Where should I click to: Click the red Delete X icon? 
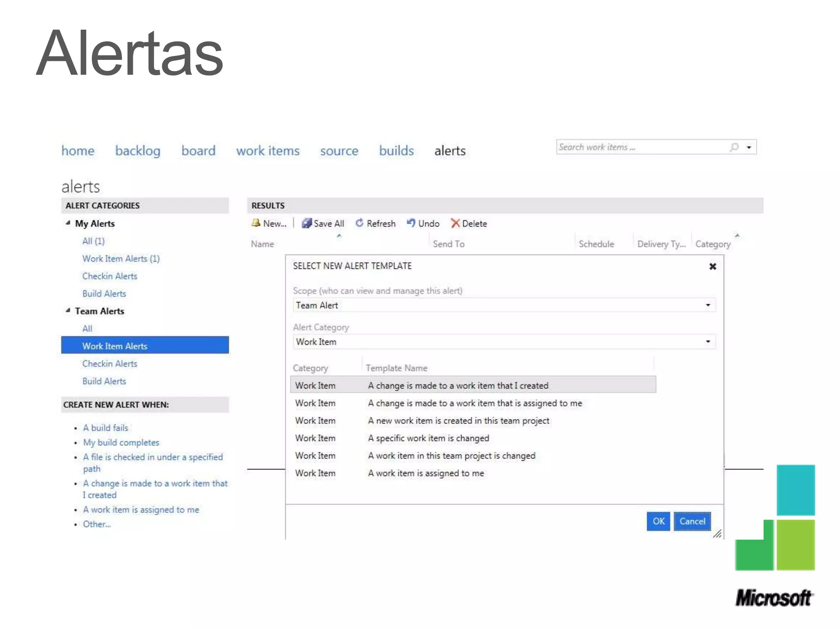[455, 223]
